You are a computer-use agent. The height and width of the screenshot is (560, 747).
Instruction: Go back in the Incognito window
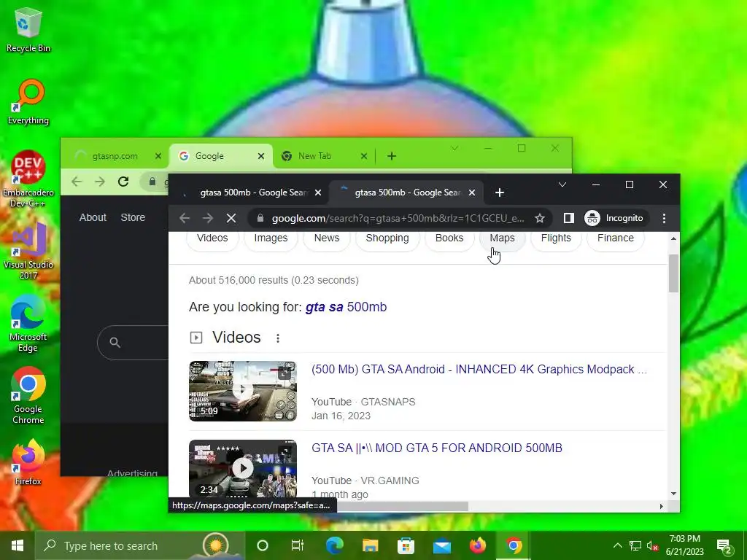coord(185,218)
